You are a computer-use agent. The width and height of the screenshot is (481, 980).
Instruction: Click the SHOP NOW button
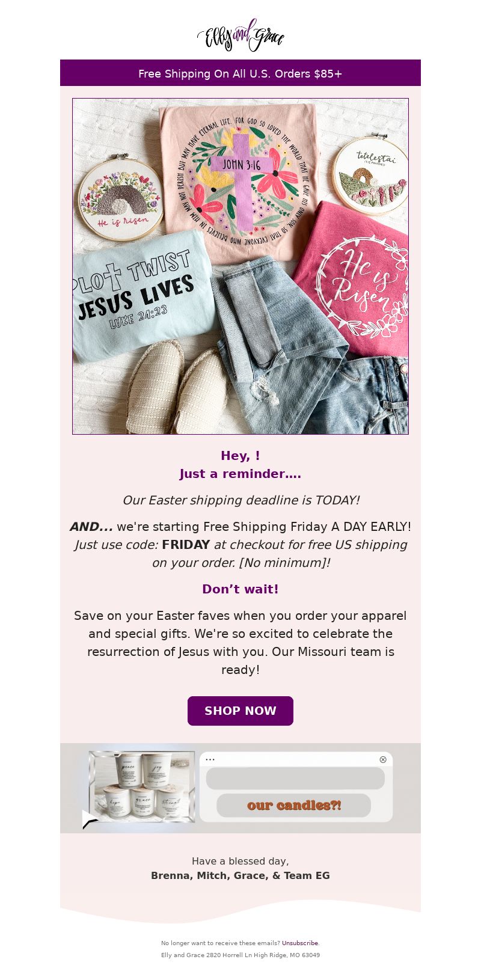[x=240, y=711]
